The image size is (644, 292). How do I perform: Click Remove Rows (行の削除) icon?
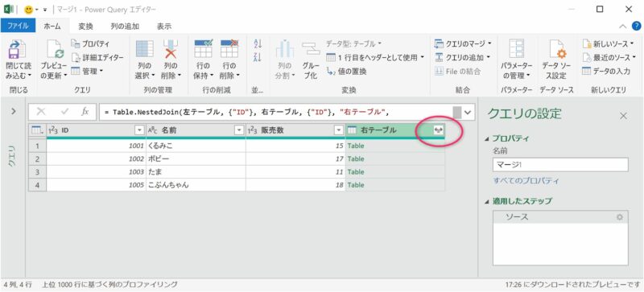pyautogui.click(x=229, y=49)
